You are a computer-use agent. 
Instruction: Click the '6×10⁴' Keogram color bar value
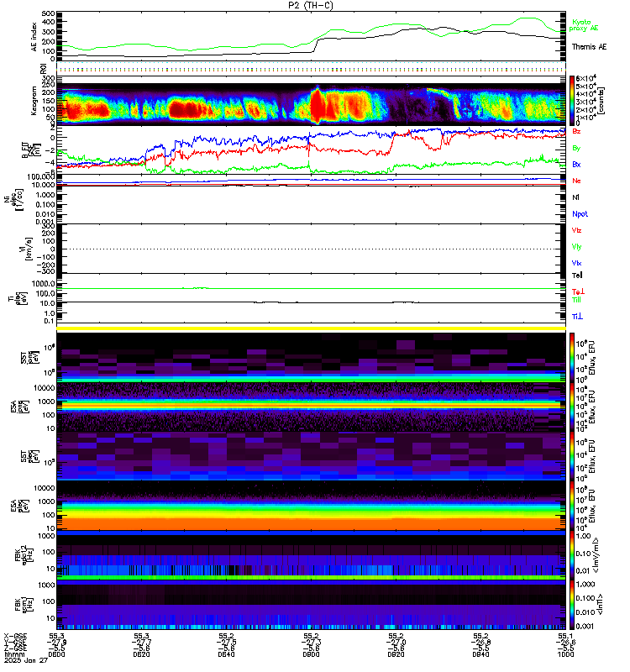[585, 78]
